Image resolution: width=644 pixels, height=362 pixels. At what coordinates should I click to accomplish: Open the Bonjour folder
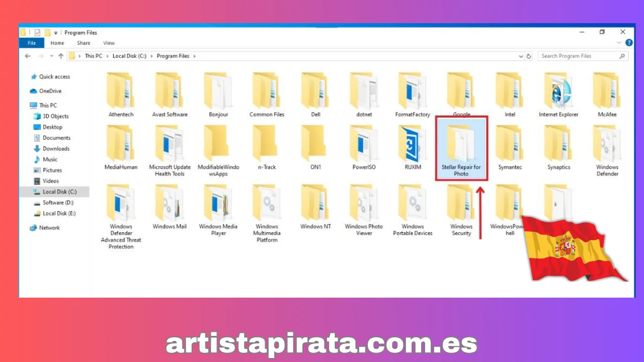(218, 96)
